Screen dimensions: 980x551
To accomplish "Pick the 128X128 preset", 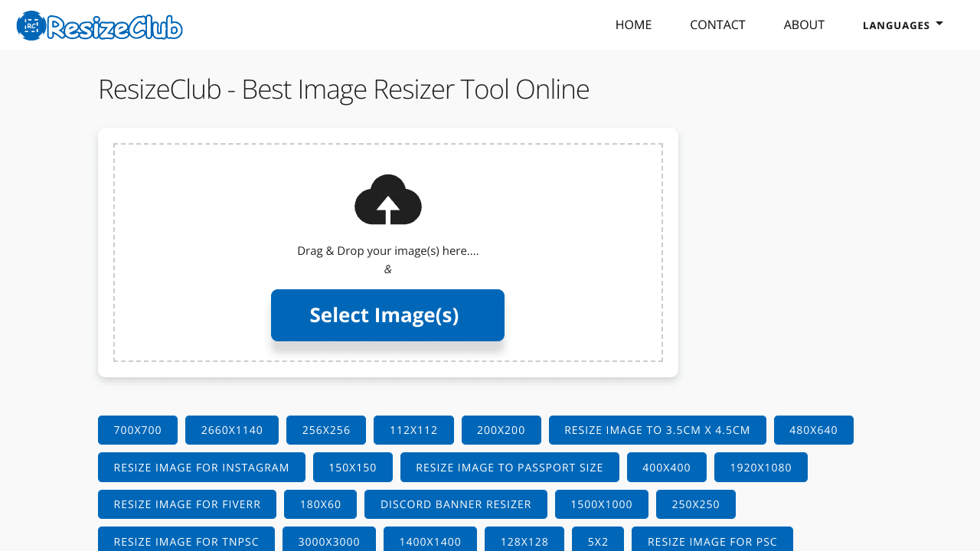I will point(524,540).
